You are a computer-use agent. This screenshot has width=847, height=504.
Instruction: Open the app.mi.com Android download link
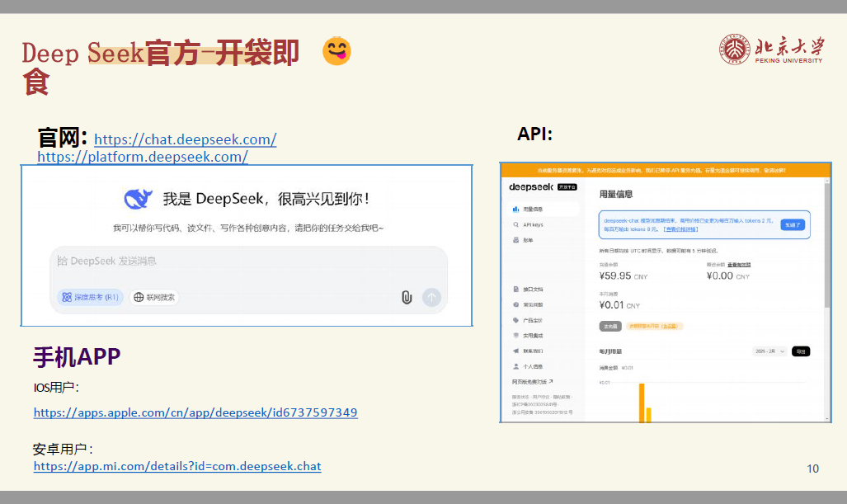pyautogui.click(x=177, y=466)
